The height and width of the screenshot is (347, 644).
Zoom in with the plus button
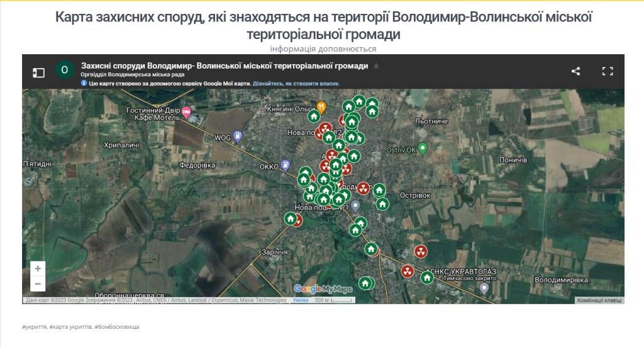tap(38, 268)
